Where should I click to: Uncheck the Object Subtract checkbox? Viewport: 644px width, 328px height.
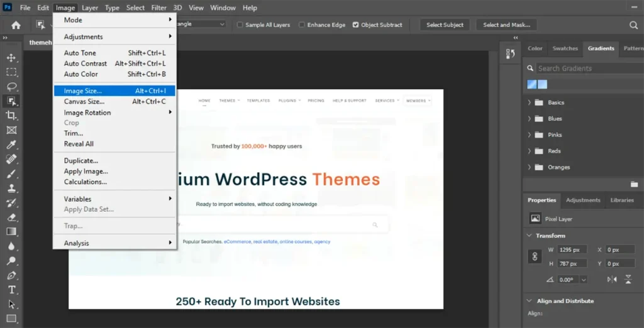point(356,25)
